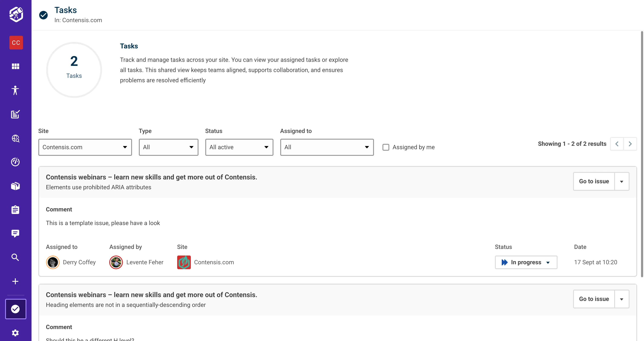The height and width of the screenshot is (341, 644).
Task: Open the content quality checklist icon
Action: tap(16, 114)
